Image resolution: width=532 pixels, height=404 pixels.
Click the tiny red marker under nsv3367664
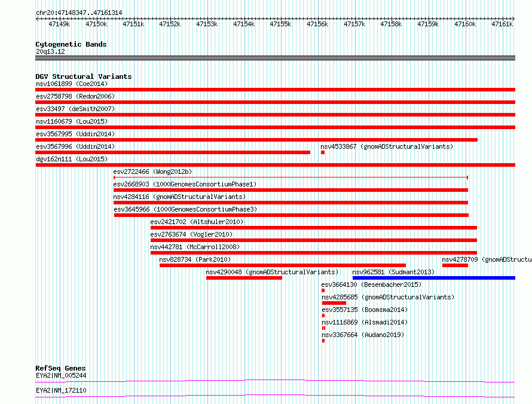click(323, 341)
